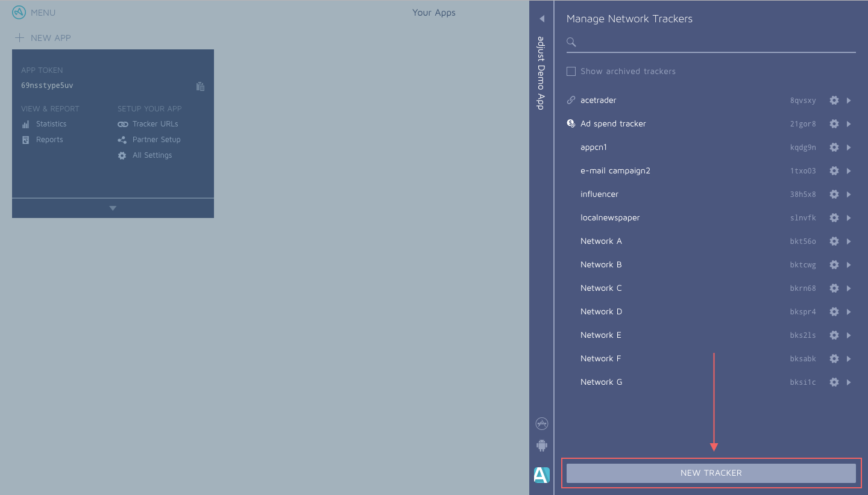The height and width of the screenshot is (495, 868).
Task: Open the MENU
Action: point(43,13)
